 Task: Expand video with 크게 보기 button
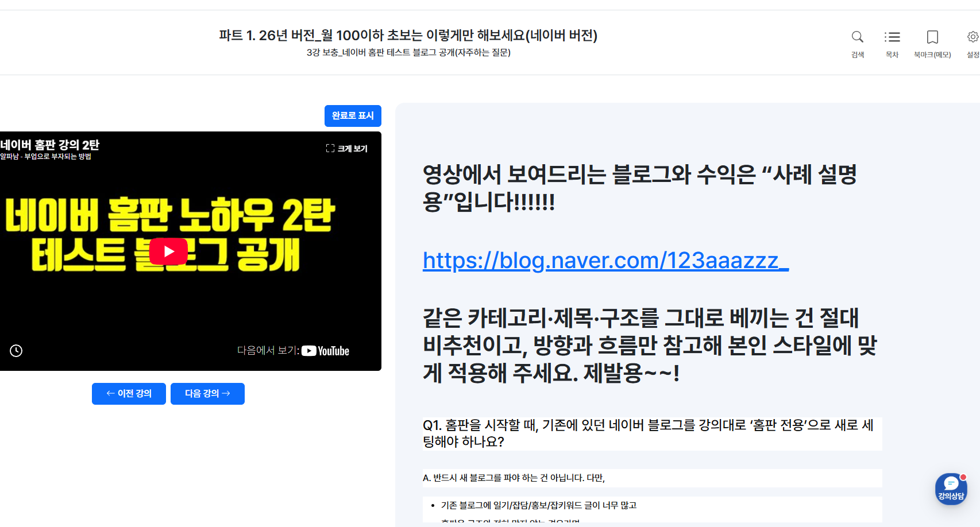coord(346,148)
